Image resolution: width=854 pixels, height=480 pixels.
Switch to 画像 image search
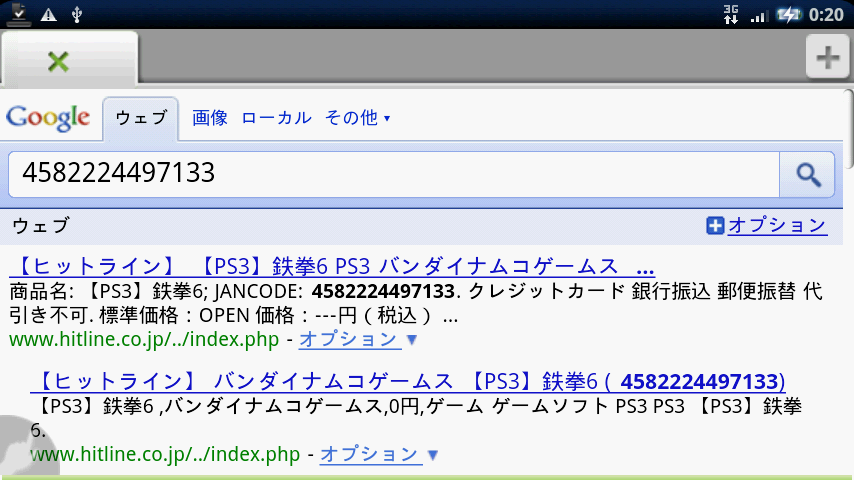coord(210,118)
